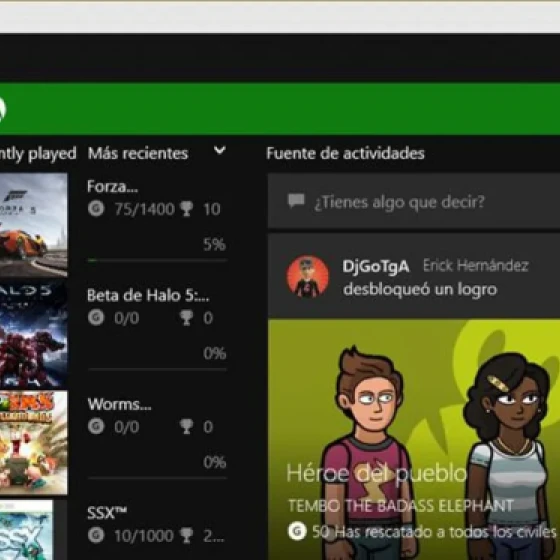560x560 pixels.
Task: Click the Has rescatado a todos los civiles description
Action: pos(445,532)
